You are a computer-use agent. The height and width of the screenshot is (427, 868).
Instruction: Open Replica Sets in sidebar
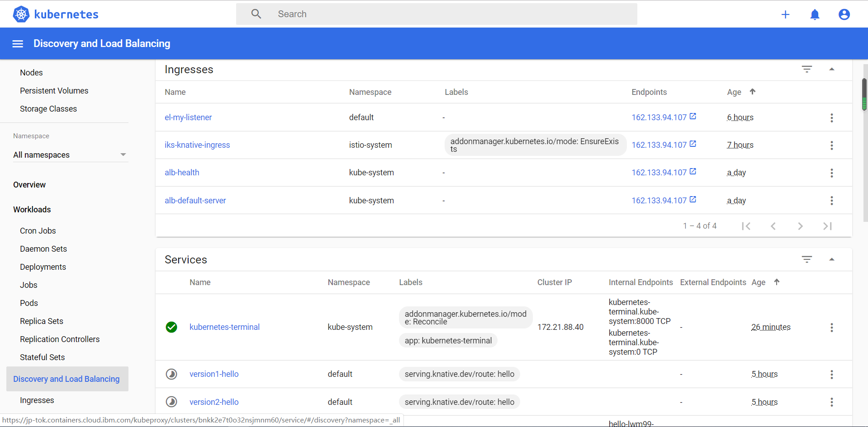pyautogui.click(x=42, y=321)
